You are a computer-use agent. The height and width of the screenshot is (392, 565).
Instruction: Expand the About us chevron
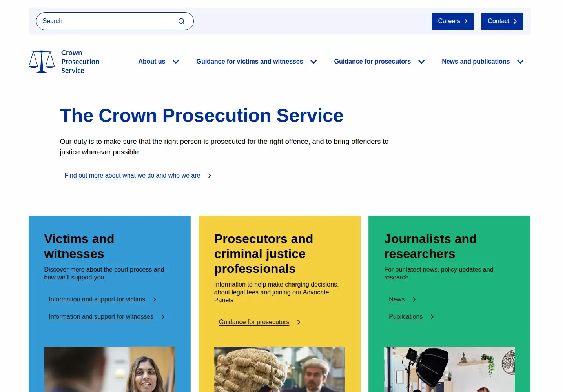[x=176, y=62]
